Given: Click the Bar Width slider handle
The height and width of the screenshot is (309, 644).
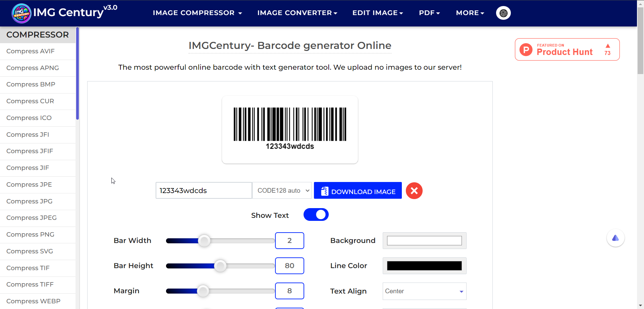Looking at the screenshot, I should [x=204, y=241].
